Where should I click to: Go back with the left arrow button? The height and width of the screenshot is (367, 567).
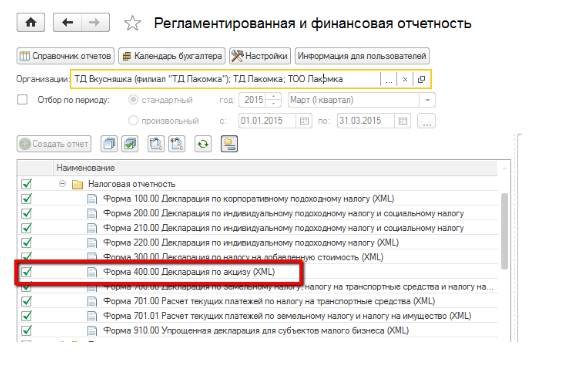point(67,23)
